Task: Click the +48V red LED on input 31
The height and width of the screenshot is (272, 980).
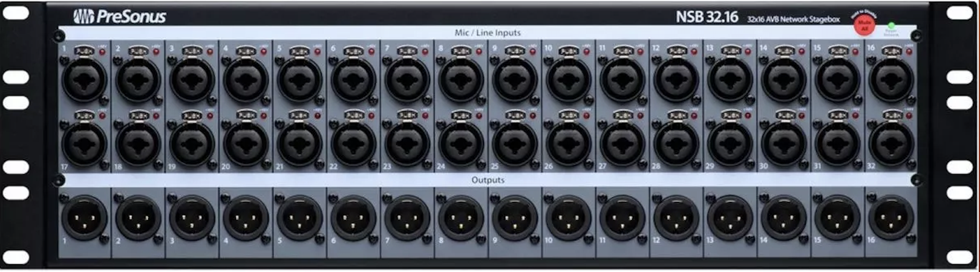Action: (855, 115)
